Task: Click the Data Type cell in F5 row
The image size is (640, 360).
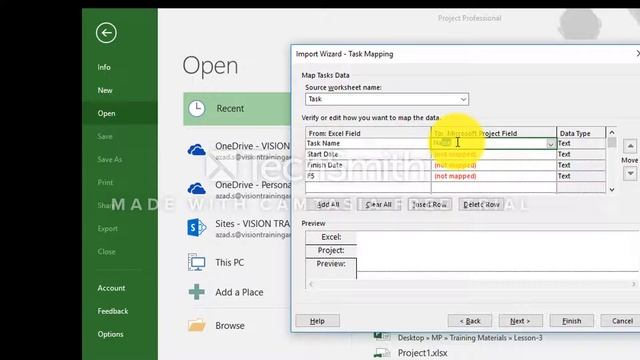Action: click(581, 176)
